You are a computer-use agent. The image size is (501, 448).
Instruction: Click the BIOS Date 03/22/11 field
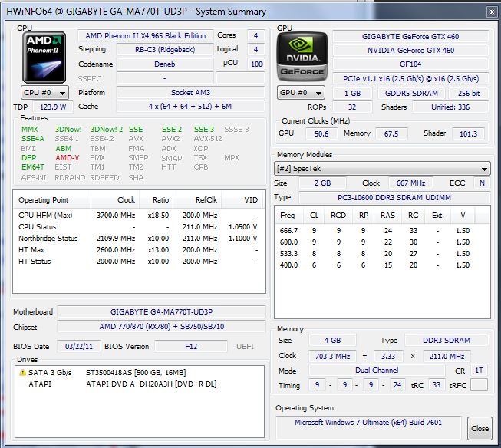(79, 347)
